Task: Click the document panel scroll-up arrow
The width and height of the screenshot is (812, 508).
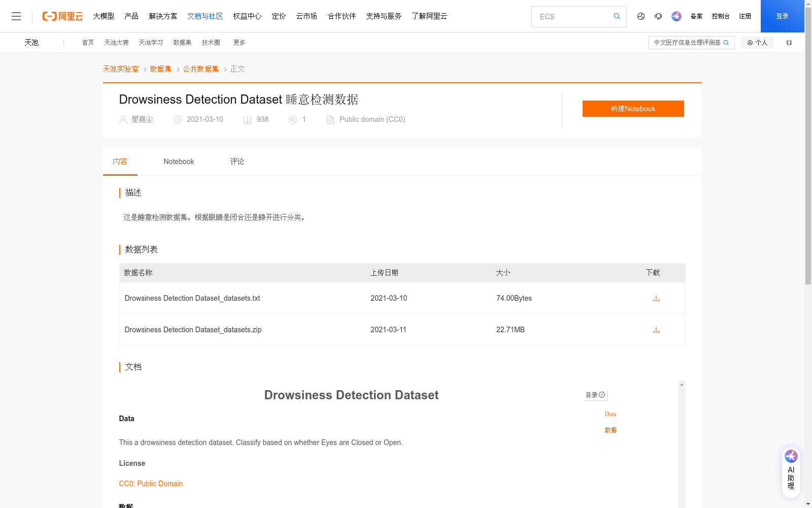Action: pyautogui.click(x=682, y=385)
